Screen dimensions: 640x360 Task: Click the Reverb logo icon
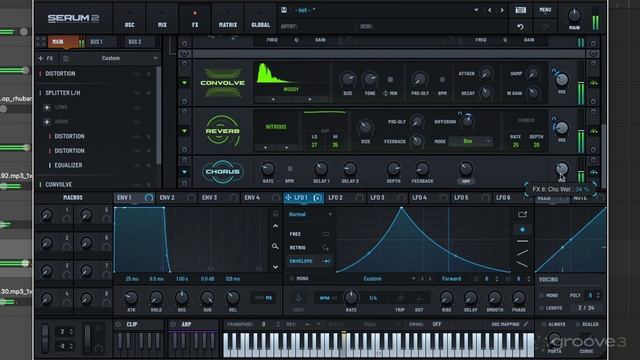pyautogui.click(x=222, y=131)
